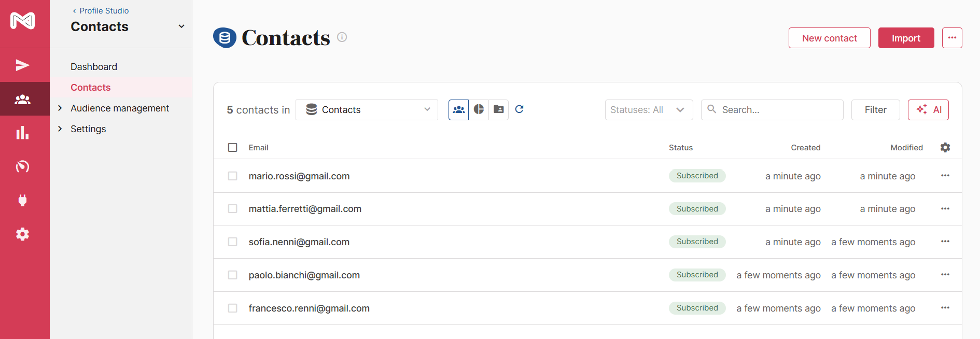Tick checkbox for paolo.bianchi@gmail.com
The image size is (980, 339).
click(x=233, y=275)
